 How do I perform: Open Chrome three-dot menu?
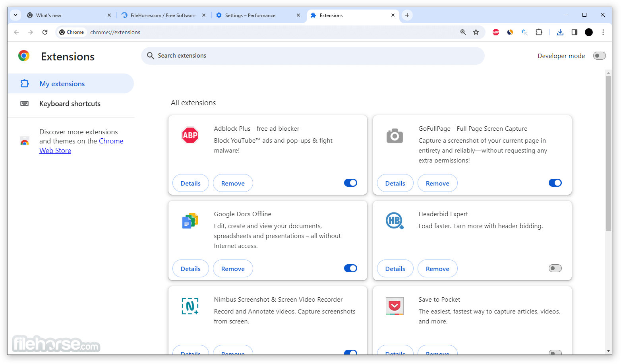coord(603,32)
